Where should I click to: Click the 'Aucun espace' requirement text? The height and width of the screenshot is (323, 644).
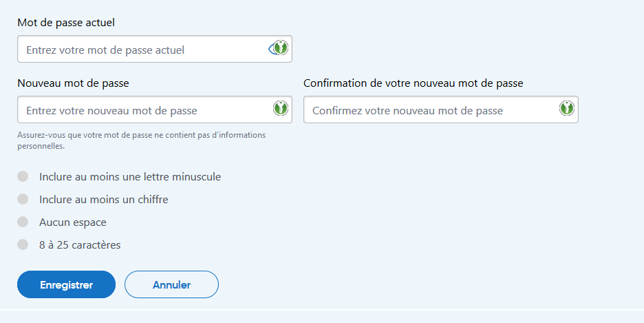pos(73,222)
